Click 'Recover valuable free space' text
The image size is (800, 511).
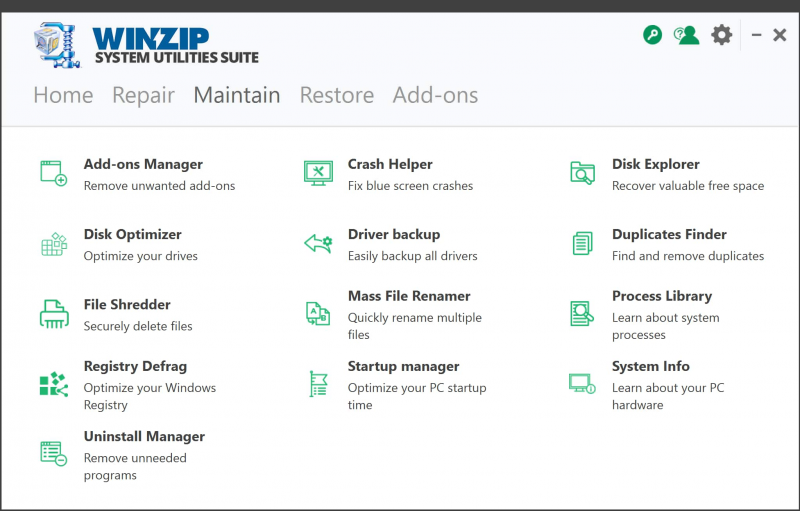[688, 186]
